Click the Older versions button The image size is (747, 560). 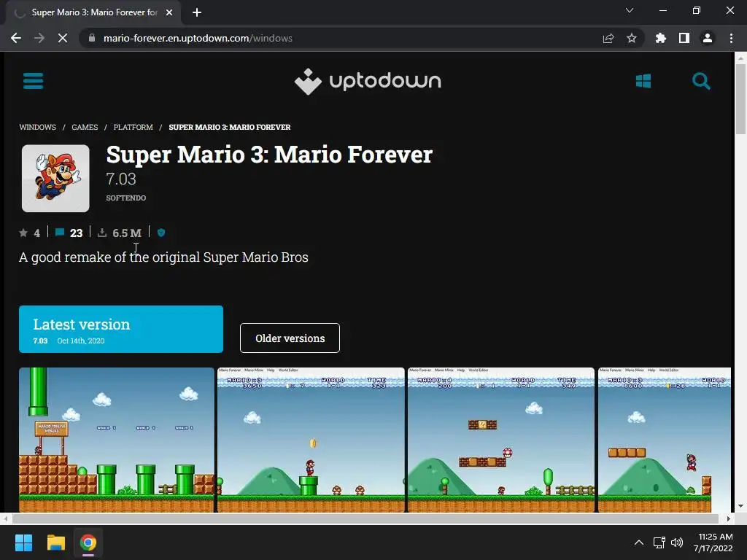click(x=290, y=338)
